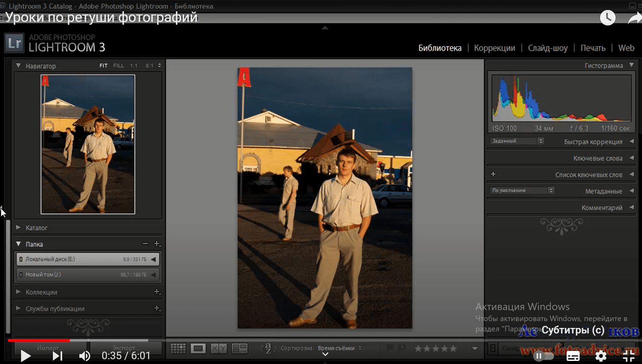Open the Библиотека module
Viewport: 642px width, 364px height.
440,48
